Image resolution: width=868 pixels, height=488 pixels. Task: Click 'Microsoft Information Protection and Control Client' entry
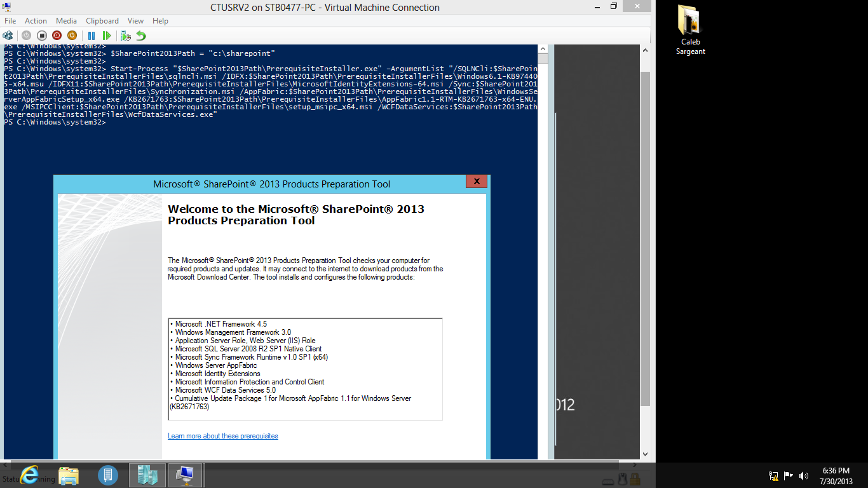[250, 382]
